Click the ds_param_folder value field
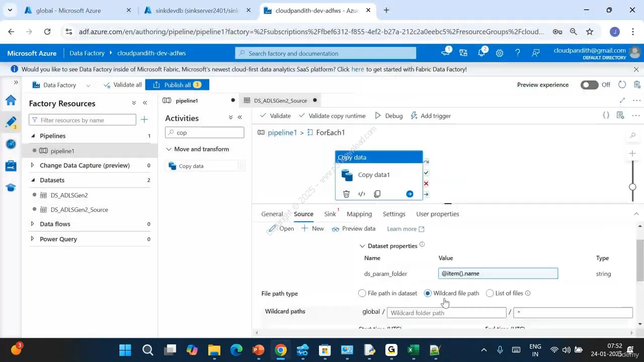Viewport: 644px width, 362px height. tap(498, 274)
